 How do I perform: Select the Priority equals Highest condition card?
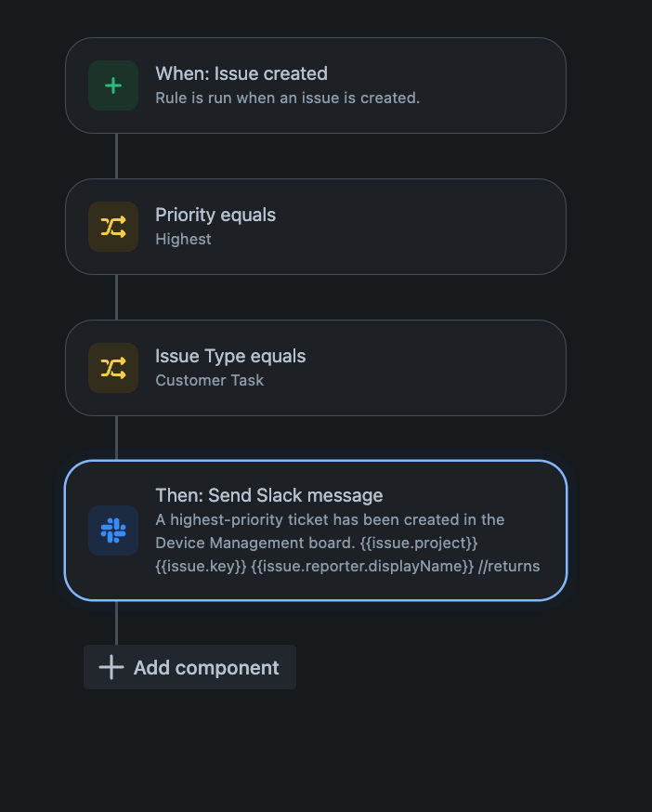click(316, 226)
